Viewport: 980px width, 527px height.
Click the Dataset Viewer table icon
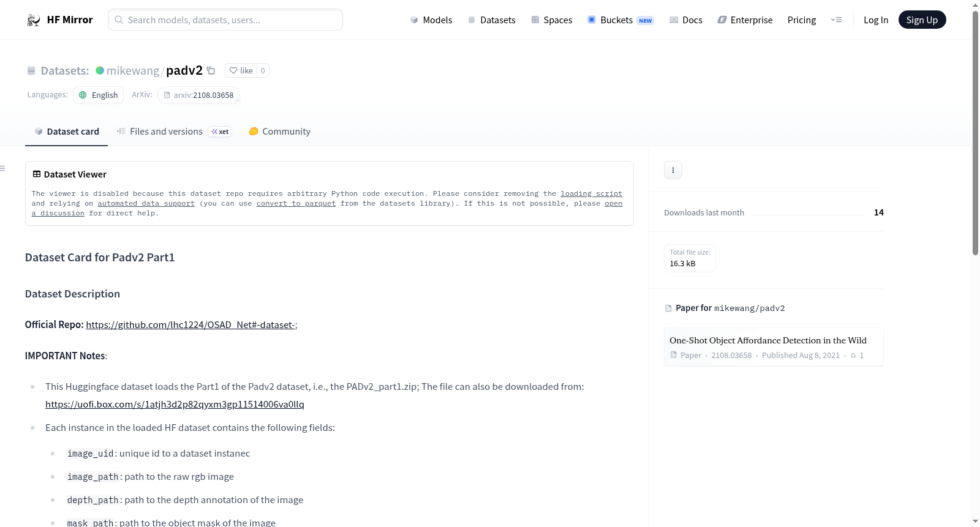[x=37, y=174]
